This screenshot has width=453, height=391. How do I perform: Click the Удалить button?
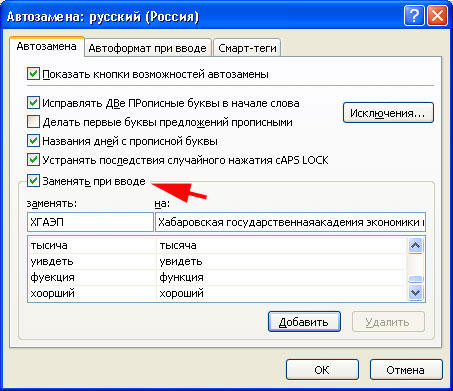(x=388, y=322)
